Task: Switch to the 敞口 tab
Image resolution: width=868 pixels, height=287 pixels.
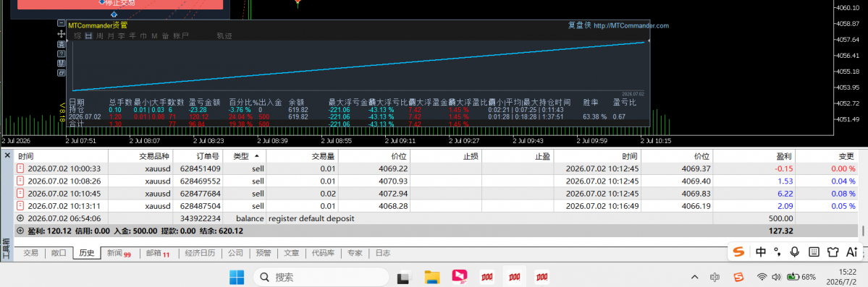Action: (x=59, y=253)
